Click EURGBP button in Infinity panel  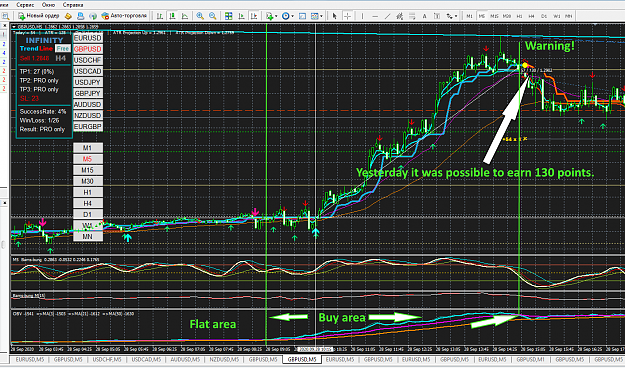[88, 126]
